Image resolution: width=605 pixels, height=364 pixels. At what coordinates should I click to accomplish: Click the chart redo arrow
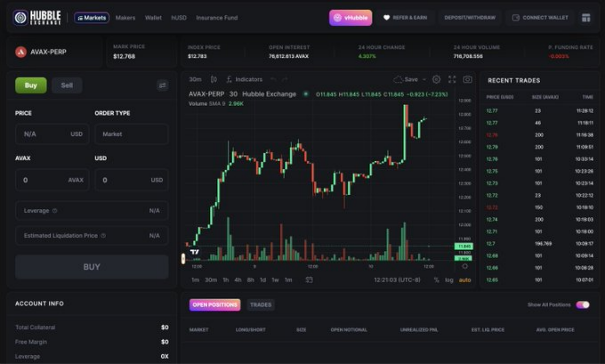coord(285,79)
